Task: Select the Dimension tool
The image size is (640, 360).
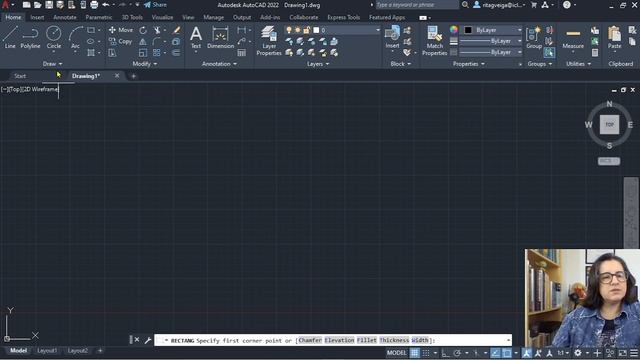Action: [220, 37]
